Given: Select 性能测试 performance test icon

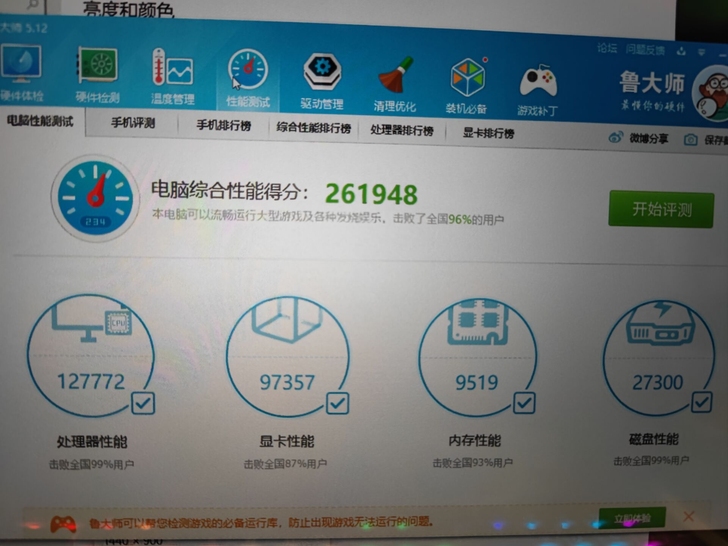Looking at the screenshot, I should tap(248, 70).
